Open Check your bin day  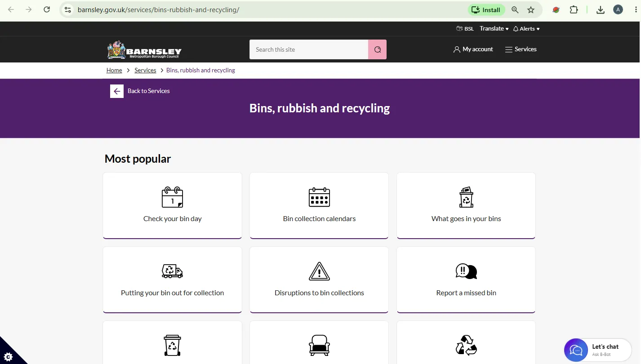pyautogui.click(x=172, y=219)
